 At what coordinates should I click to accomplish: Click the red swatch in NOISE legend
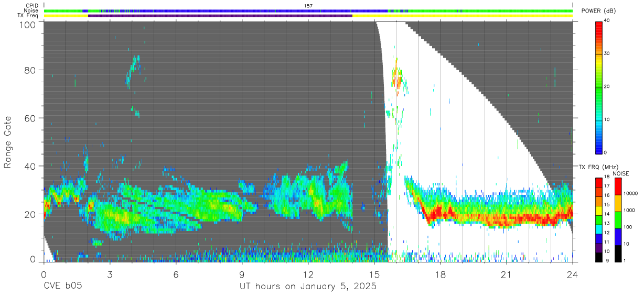[x=618, y=186]
